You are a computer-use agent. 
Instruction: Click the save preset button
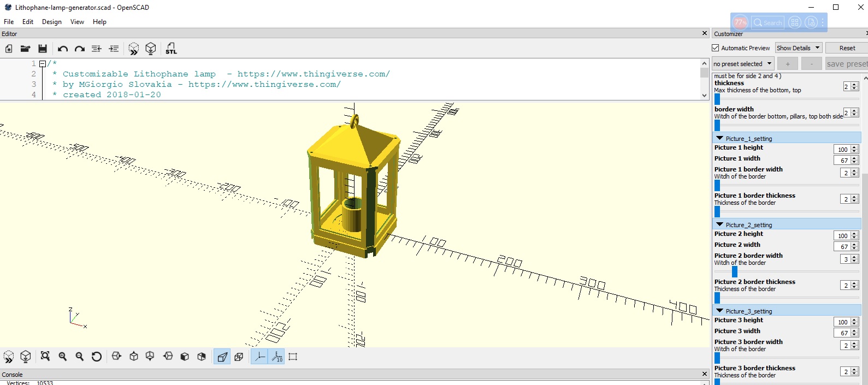point(846,64)
